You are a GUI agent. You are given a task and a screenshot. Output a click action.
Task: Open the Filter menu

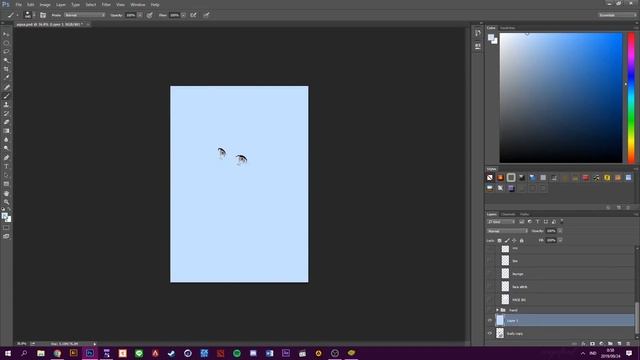pos(106,4)
